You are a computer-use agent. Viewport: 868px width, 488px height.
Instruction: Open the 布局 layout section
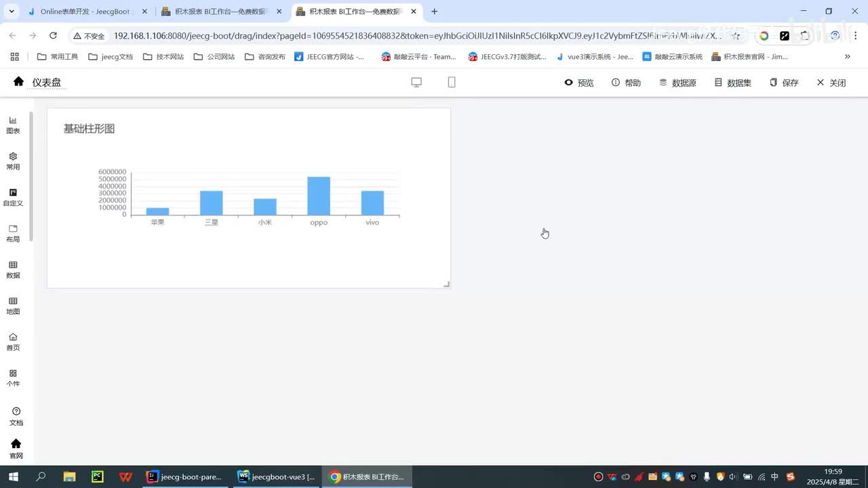[x=13, y=234]
